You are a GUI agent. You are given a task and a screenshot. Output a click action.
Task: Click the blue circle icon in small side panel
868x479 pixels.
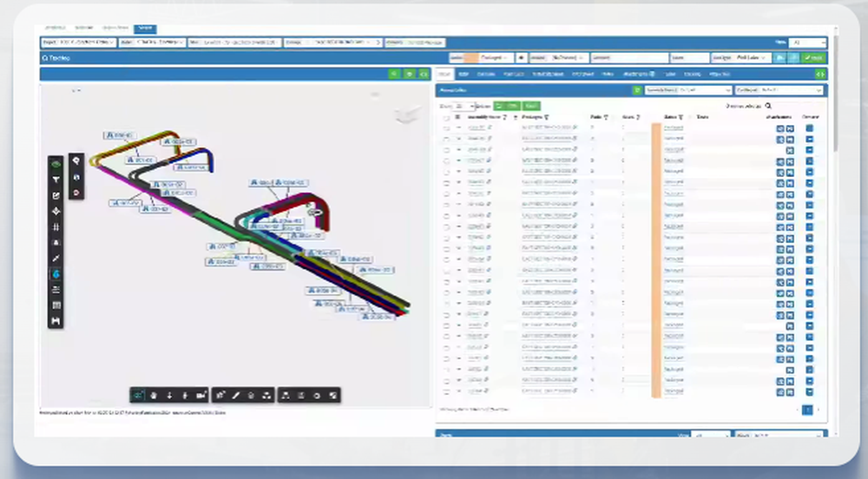pyautogui.click(x=76, y=177)
